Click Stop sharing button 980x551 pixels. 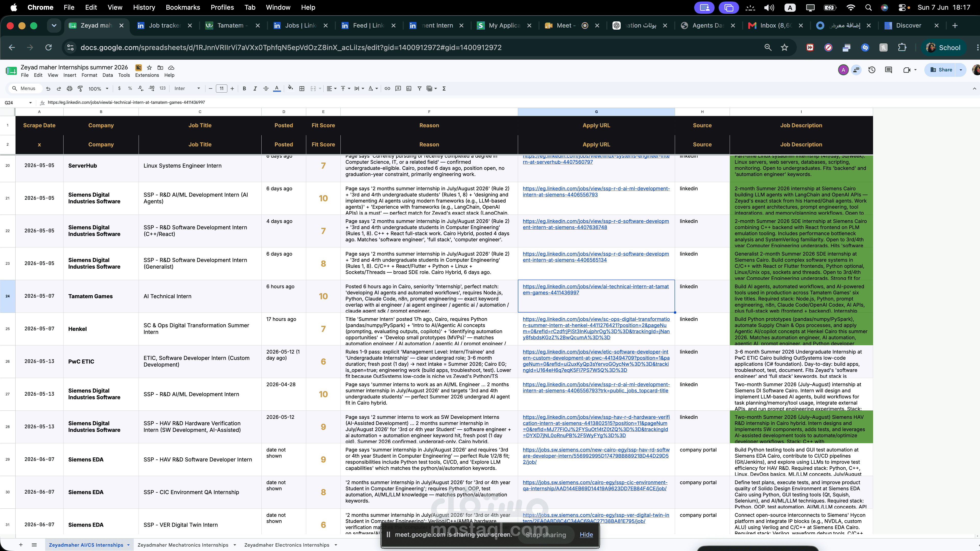click(546, 535)
